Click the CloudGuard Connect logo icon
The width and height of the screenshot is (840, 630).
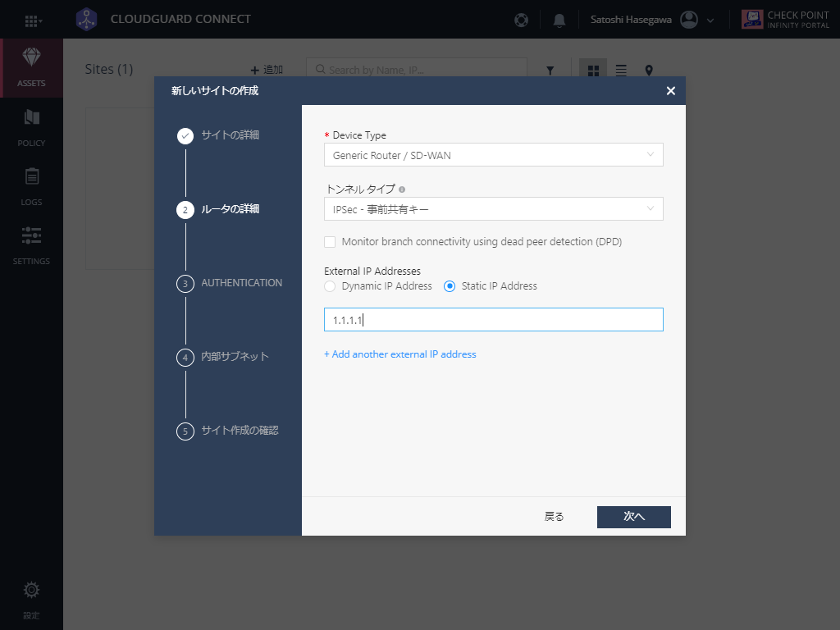[86, 20]
